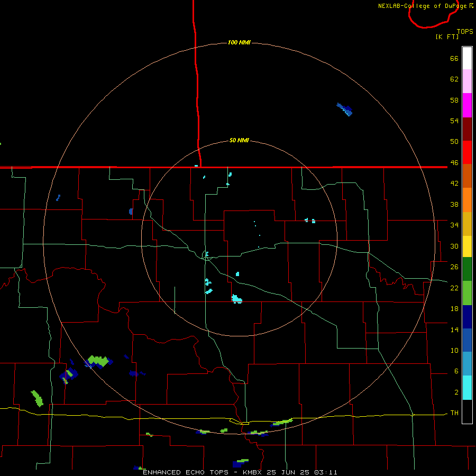Click the NEXLAB-College of DuPage text
The width and height of the screenshot is (476, 476).
422,6
